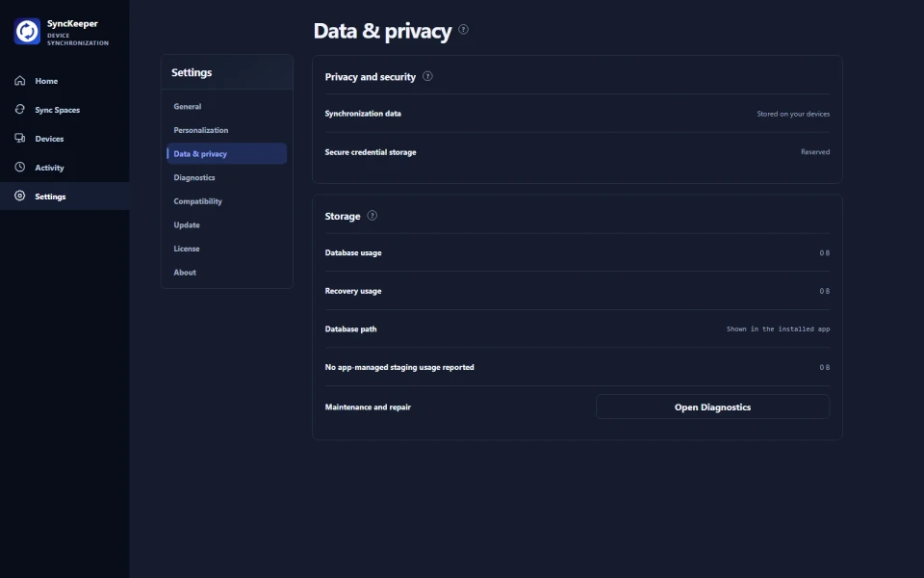
Task: Open help icon beside Privacy and security
Action: click(x=427, y=76)
